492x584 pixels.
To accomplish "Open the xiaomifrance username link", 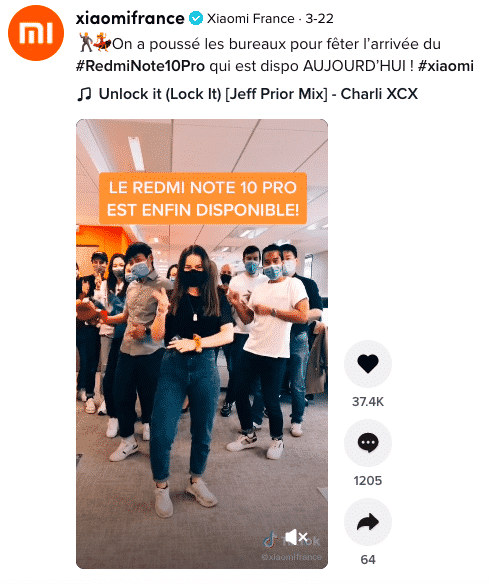I will pos(130,18).
